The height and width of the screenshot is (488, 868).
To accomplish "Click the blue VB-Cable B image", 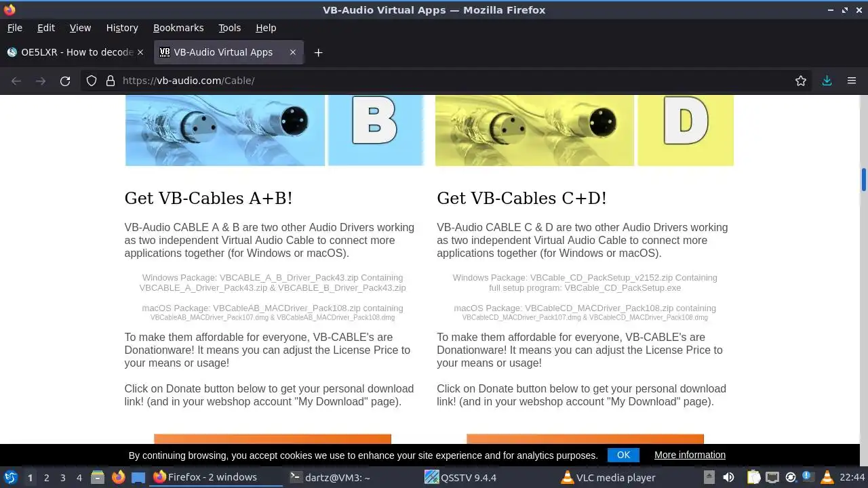I will 376,130.
